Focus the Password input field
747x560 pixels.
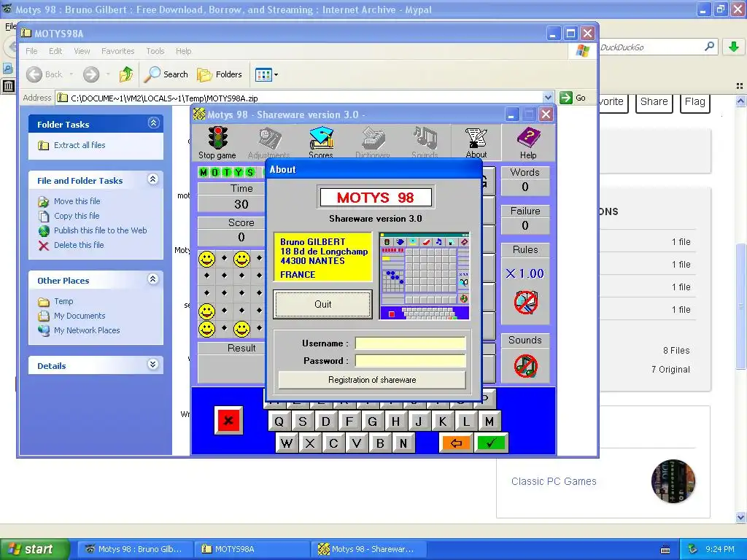click(410, 360)
